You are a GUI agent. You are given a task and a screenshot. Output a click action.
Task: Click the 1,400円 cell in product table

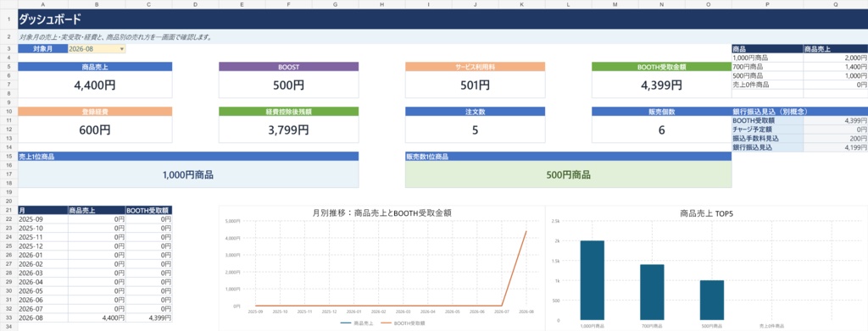pyautogui.click(x=835, y=66)
